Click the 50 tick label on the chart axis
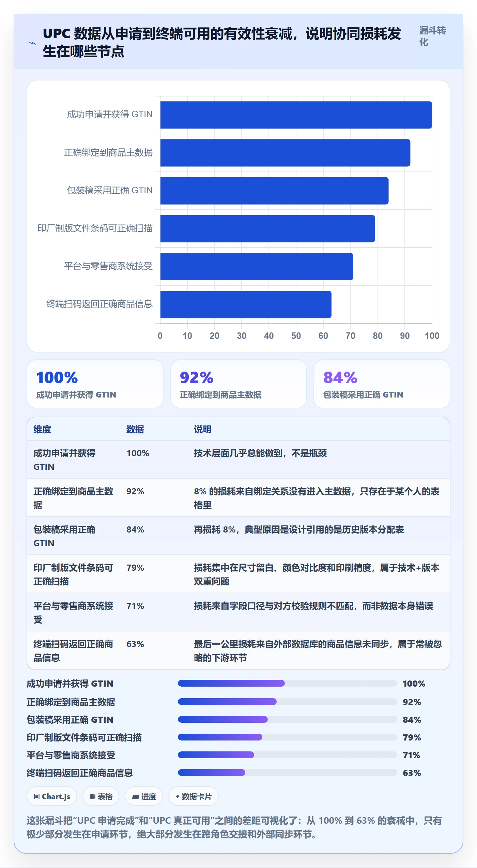477x868 pixels. point(296,336)
